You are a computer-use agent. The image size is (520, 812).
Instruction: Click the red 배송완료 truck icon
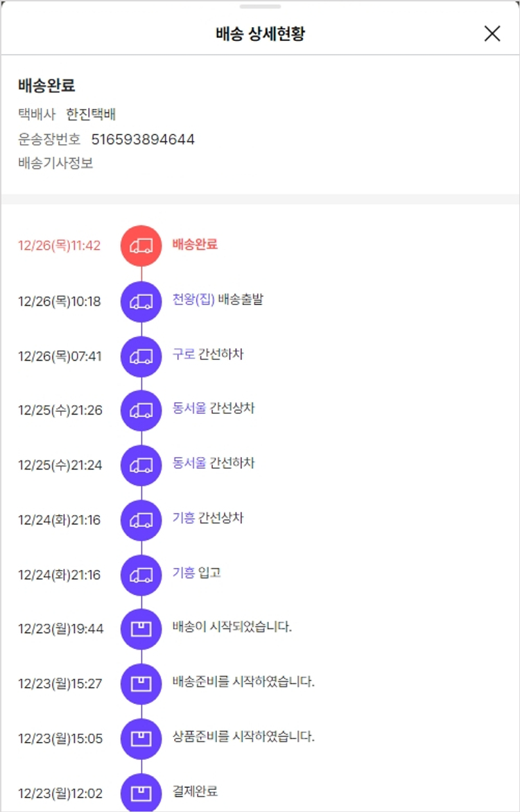(x=141, y=245)
